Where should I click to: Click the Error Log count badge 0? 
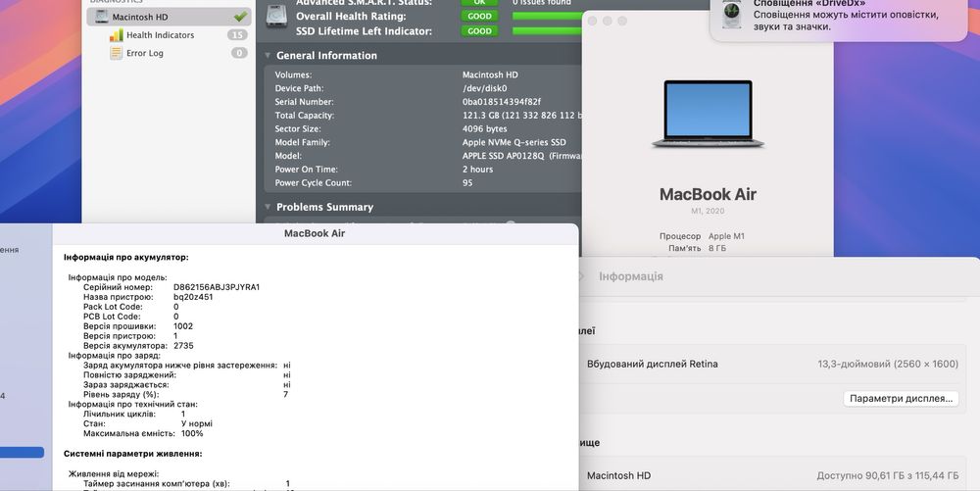239,53
